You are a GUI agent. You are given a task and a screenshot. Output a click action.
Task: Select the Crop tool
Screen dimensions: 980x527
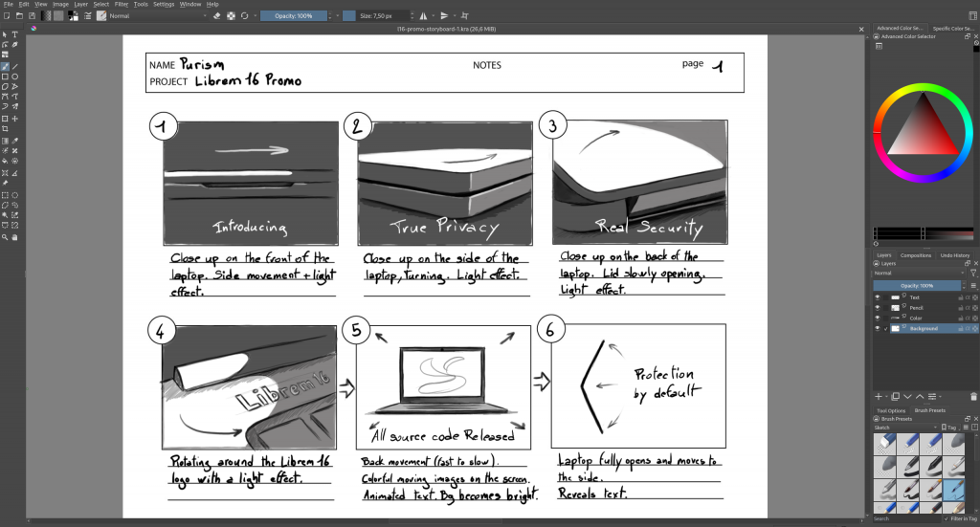[x=5, y=128]
